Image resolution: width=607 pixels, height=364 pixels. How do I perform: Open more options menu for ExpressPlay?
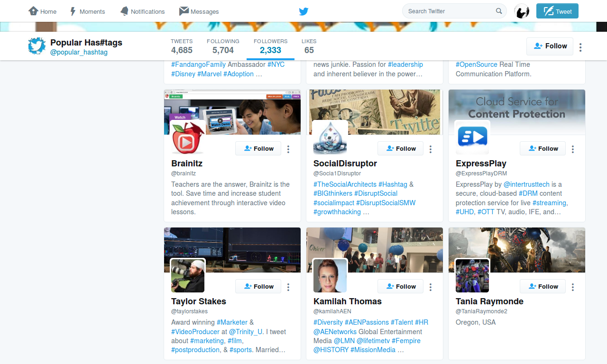(573, 149)
